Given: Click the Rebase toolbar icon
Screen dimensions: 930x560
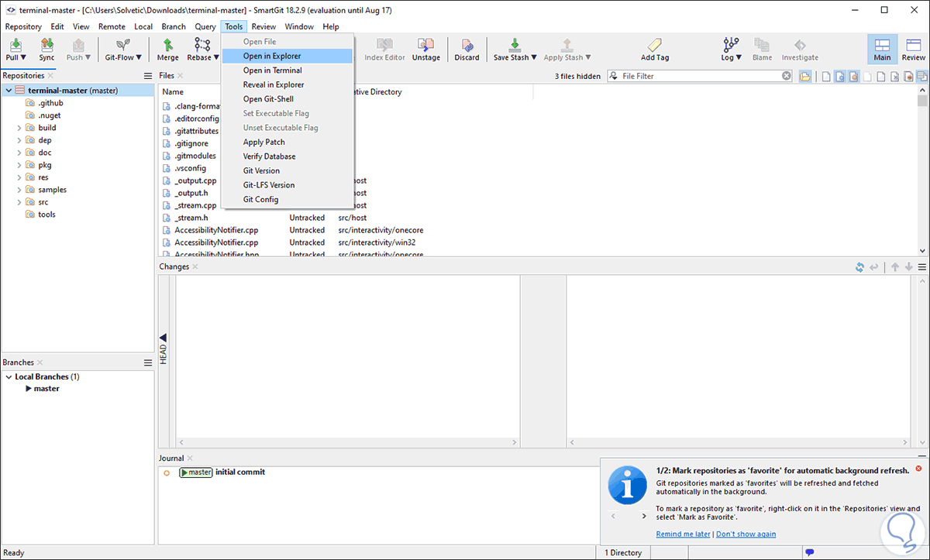Looking at the screenshot, I should point(202,45).
